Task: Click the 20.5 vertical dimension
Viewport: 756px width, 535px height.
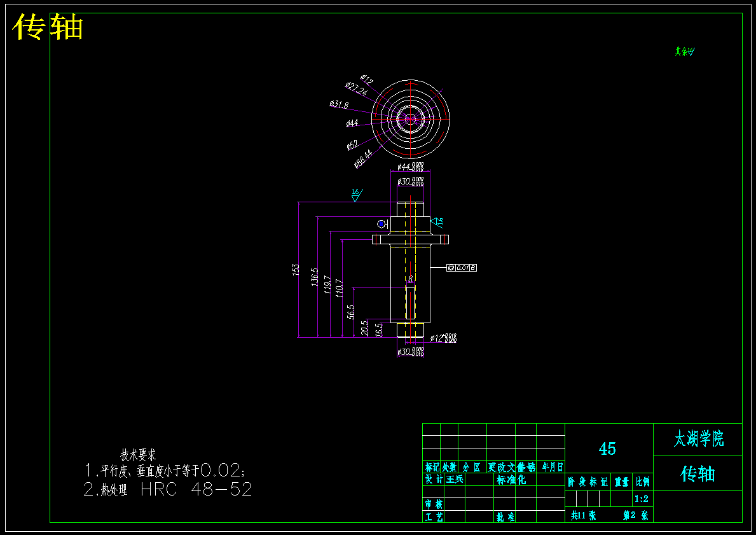Action: point(365,328)
